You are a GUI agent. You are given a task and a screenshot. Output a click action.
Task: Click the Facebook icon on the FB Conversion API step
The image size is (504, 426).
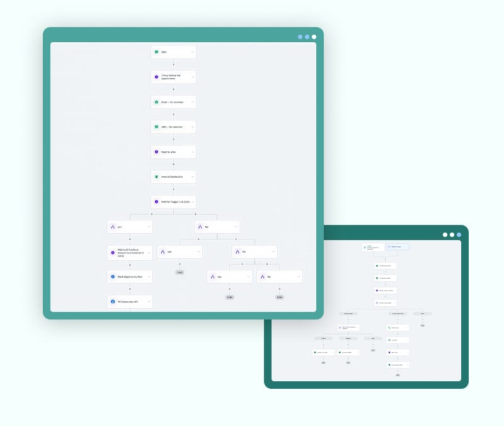(113, 302)
